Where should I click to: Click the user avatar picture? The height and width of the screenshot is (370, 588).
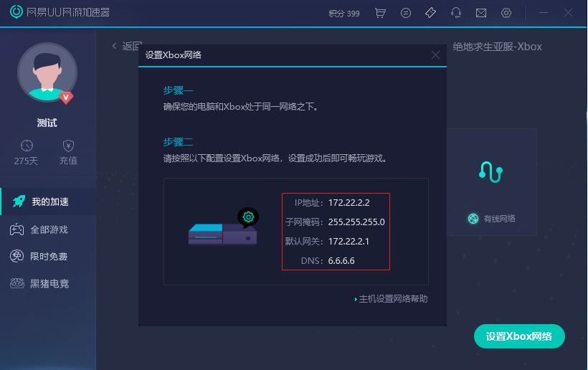tap(47, 72)
